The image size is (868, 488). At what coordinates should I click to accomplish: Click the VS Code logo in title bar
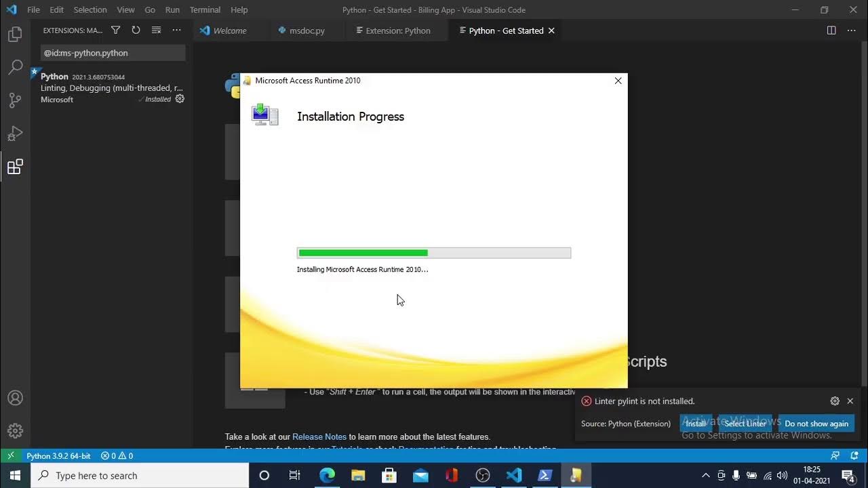point(11,9)
